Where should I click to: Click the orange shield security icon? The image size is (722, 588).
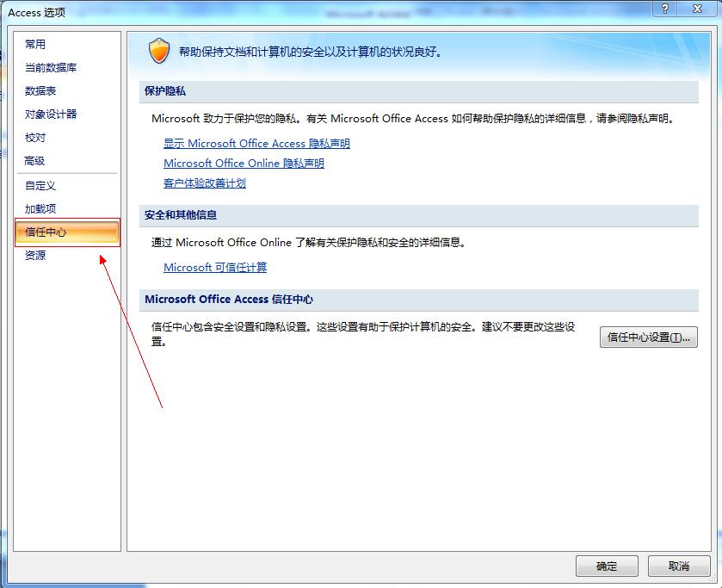[159, 51]
